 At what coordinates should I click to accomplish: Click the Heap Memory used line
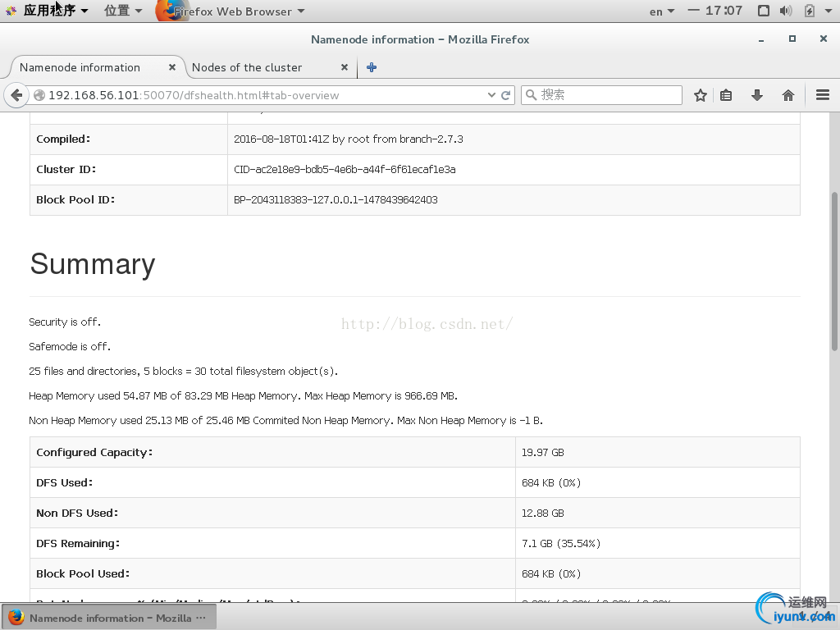243,396
